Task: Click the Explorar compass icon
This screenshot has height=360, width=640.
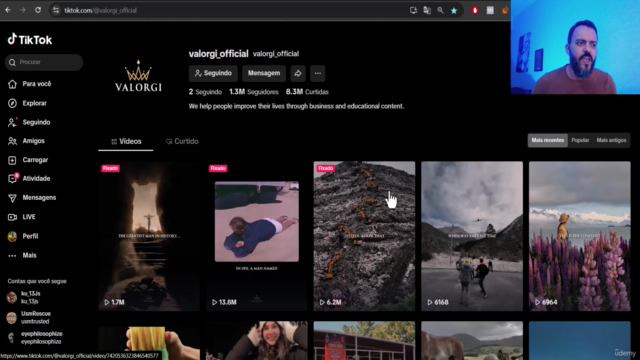Action: (12, 103)
